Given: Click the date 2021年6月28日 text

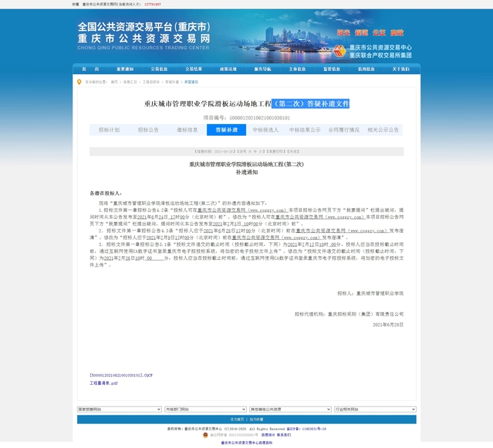Looking at the screenshot, I should pos(388,325).
